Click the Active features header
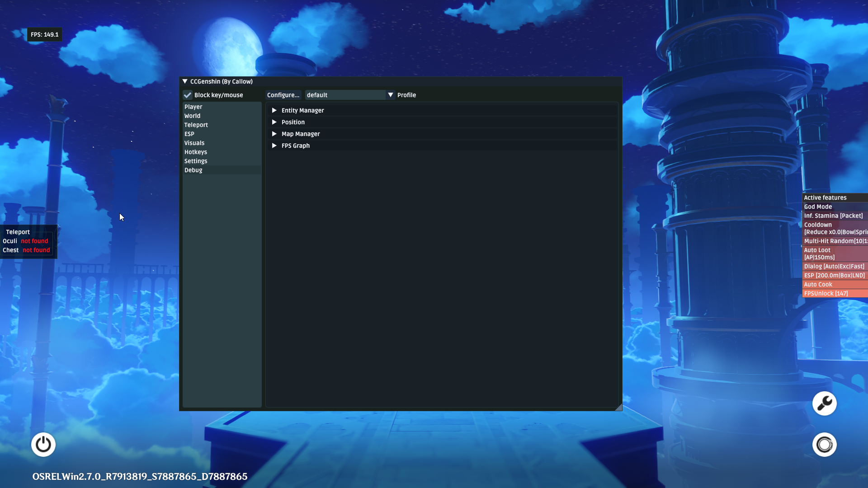Image resolution: width=868 pixels, height=488 pixels. click(x=835, y=197)
